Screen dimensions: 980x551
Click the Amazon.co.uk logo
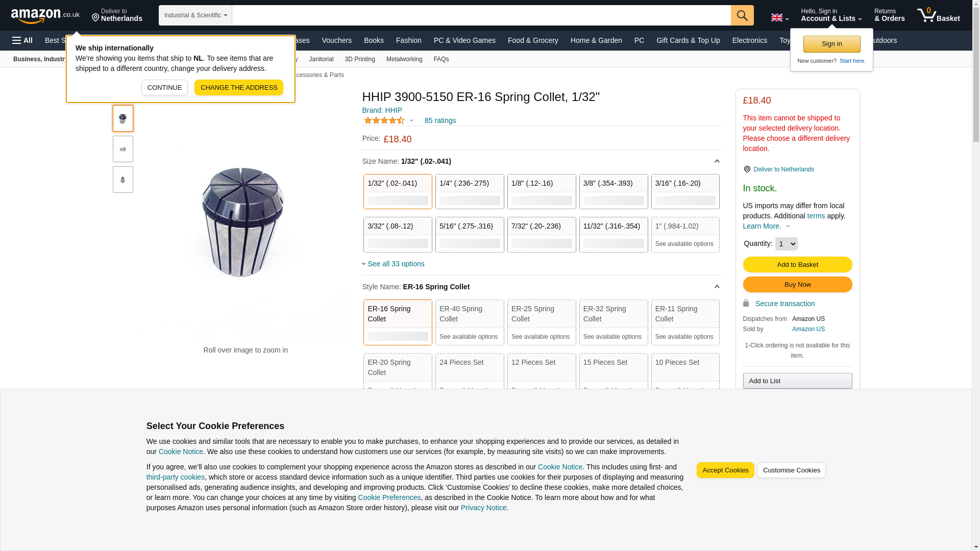[x=45, y=16]
